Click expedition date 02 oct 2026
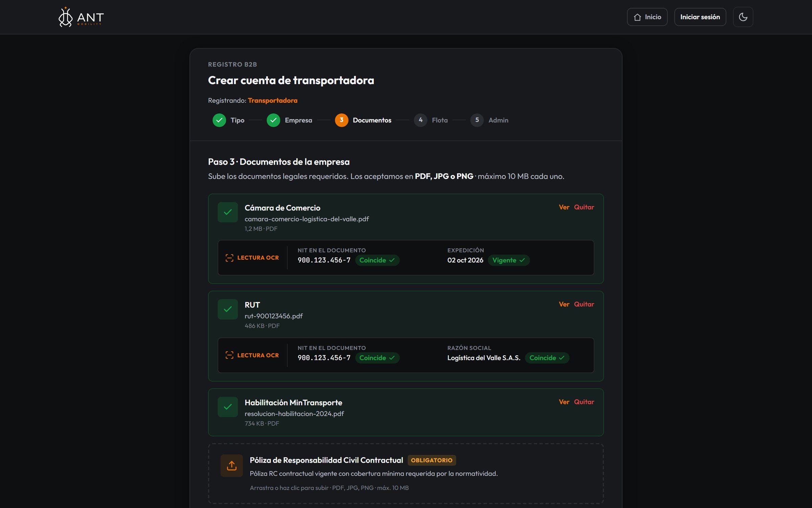Image resolution: width=812 pixels, height=508 pixels. (x=465, y=260)
